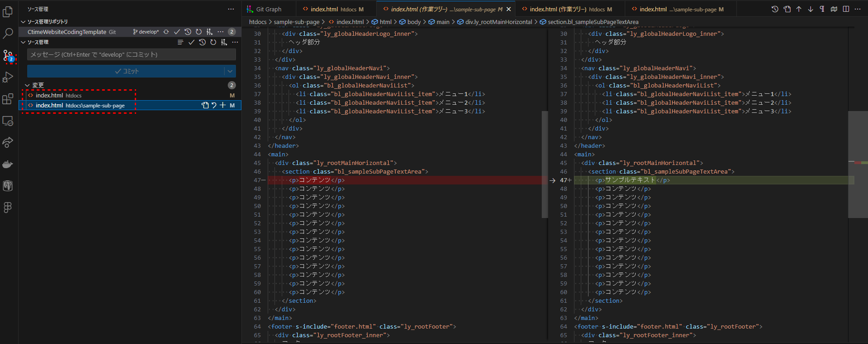Image resolution: width=868 pixels, height=344 pixels.
Task: Click the コミット commit button
Action: (126, 71)
